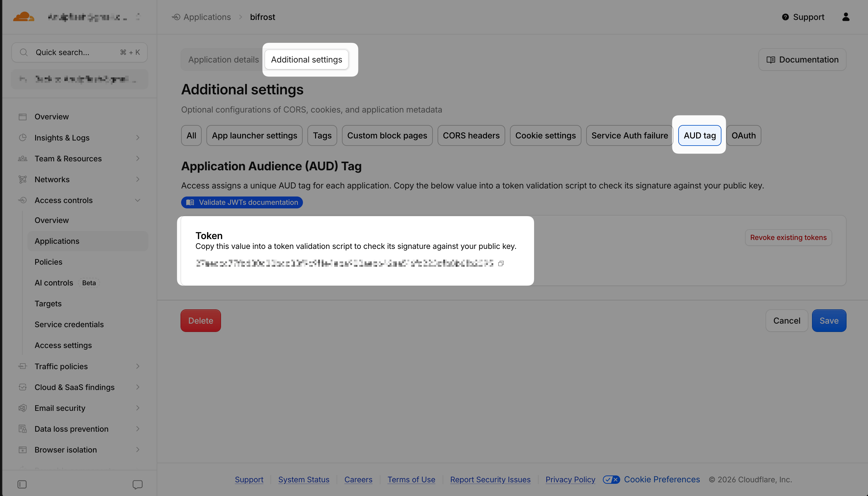Open Privacy Policy footer link
Viewport: 868px width, 496px height.
coord(570,479)
